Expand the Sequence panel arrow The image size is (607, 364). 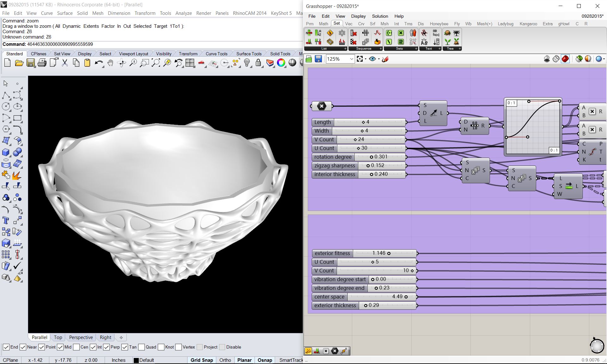click(x=381, y=49)
